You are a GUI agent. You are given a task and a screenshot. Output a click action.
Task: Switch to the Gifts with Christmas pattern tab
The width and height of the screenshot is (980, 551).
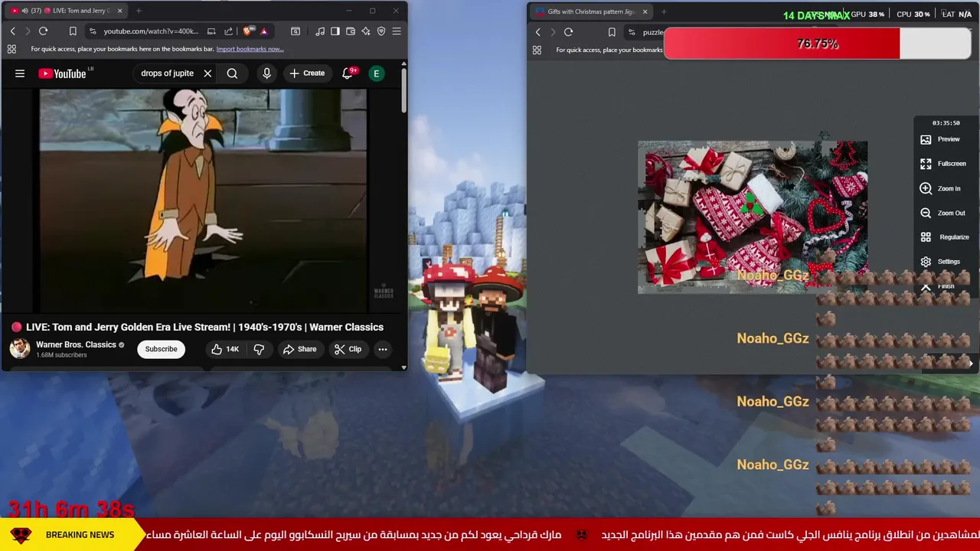(592, 11)
